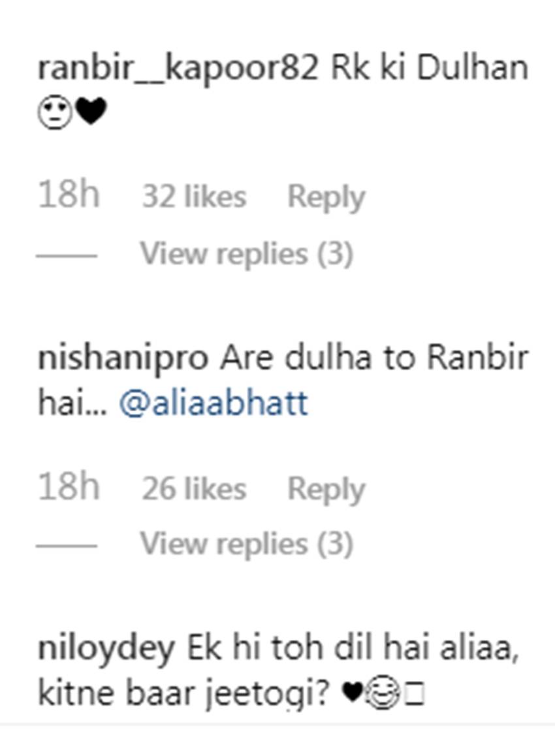Expand View replies (3) under nishanipro's comment
The height and width of the screenshot is (756, 555).
tap(246, 544)
